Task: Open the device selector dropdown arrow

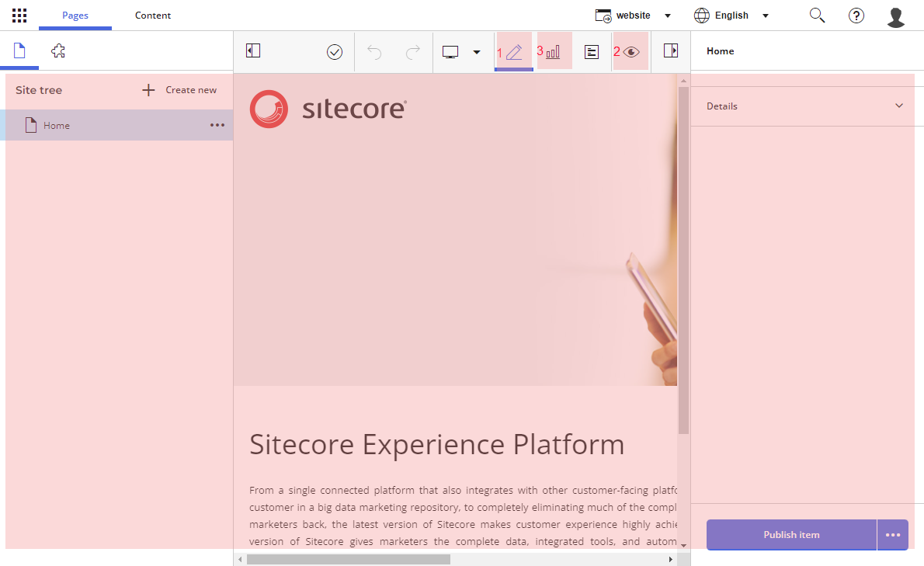Action: tap(477, 52)
